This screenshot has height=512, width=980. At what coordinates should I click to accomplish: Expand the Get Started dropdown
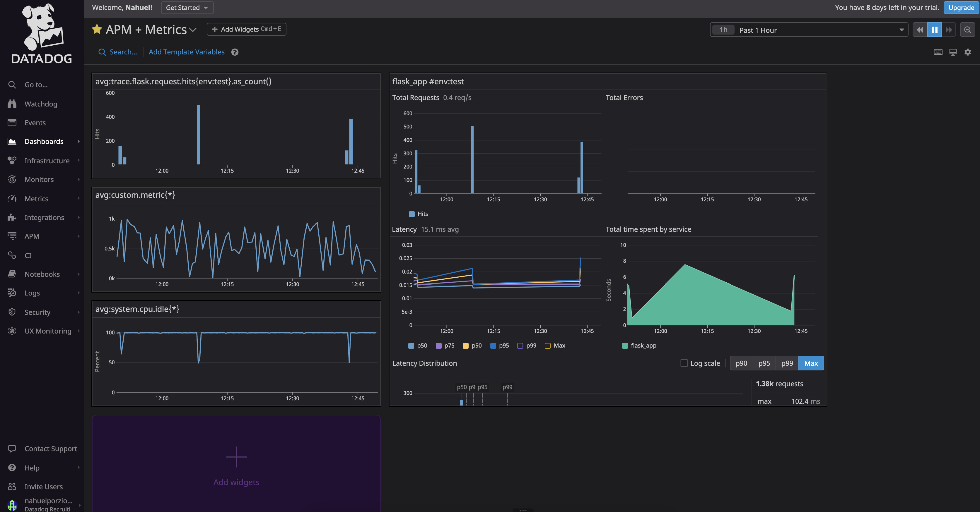coord(187,8)
